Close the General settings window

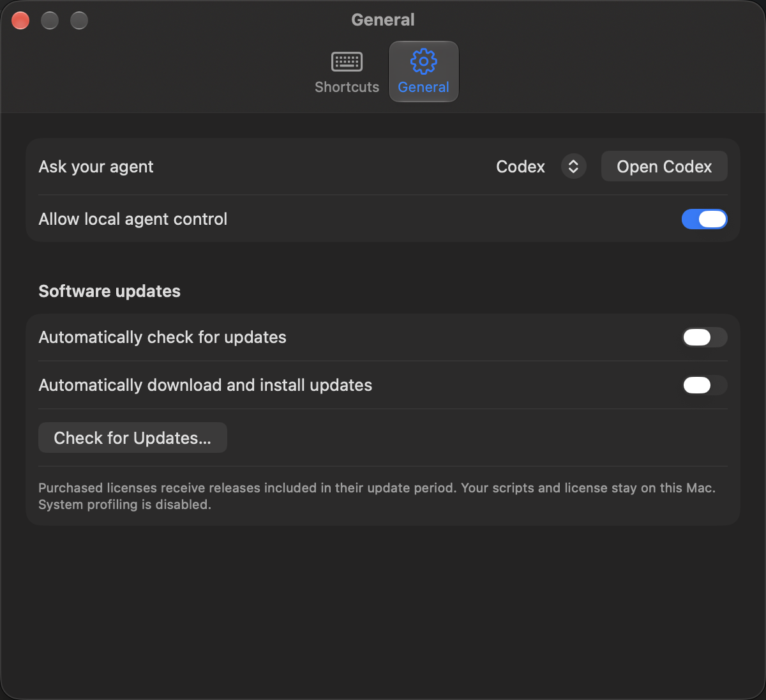click(20, 20)
